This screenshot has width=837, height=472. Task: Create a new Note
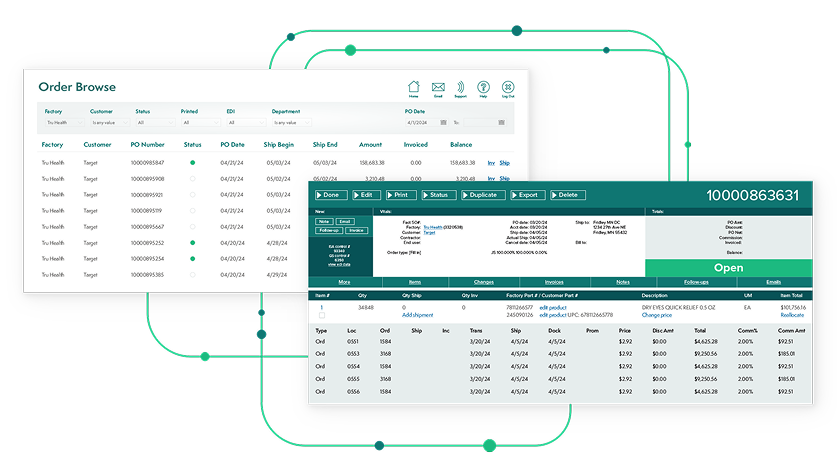click(324, 222)
